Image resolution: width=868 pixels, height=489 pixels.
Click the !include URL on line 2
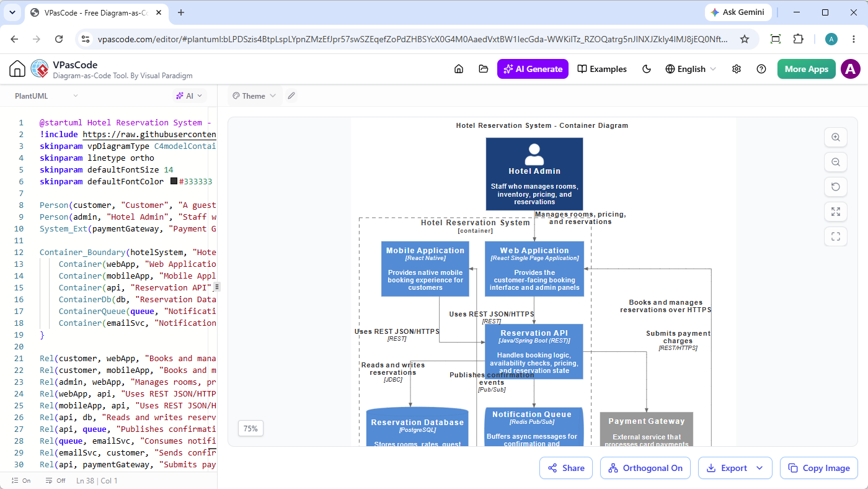(x=149, y=135)
